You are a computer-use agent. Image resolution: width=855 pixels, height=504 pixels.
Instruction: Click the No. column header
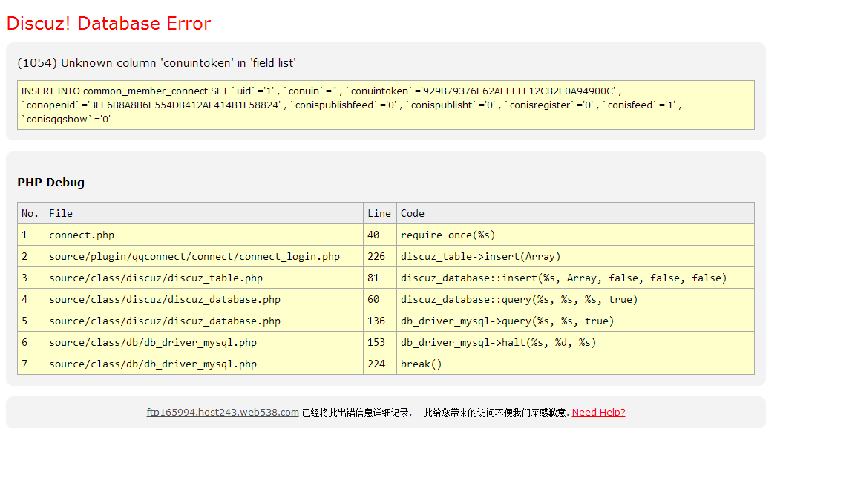(31, 213)
